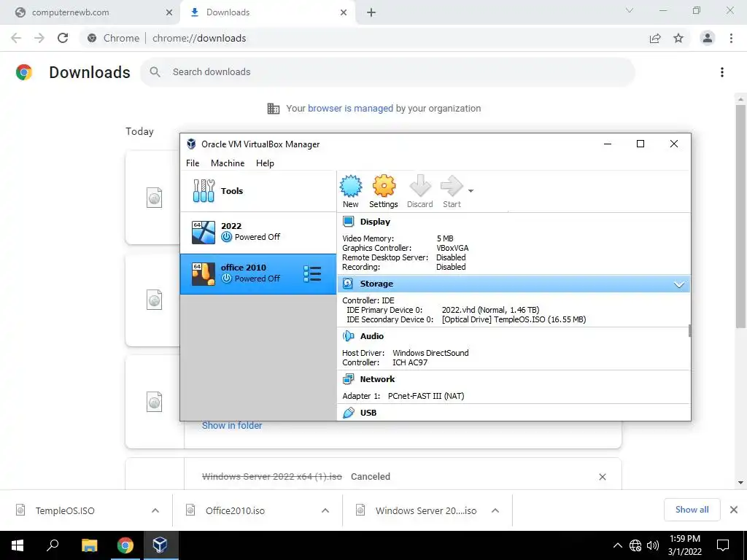
Task: Close the Downloads tab
Action: coord(344,13)
